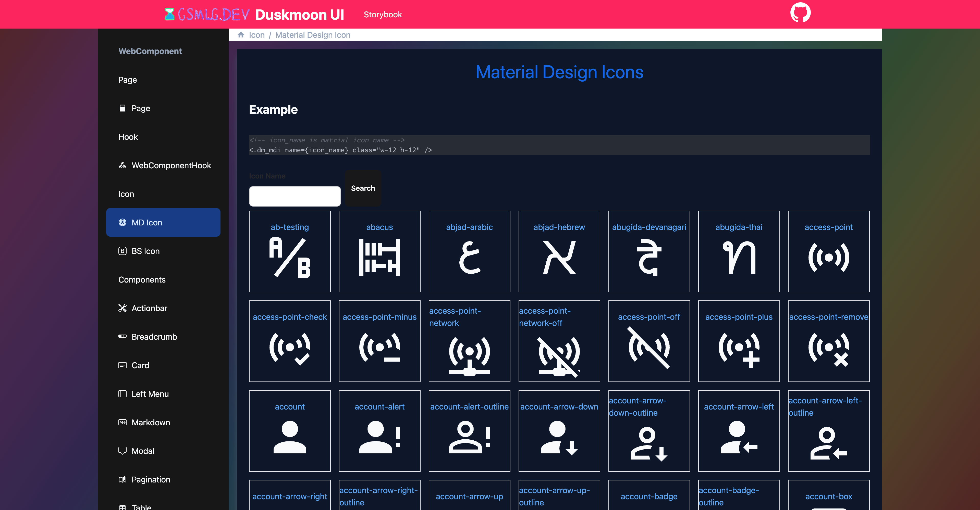Select the abjad-arabic icon card
The height and width of the screenshot is (510, 980).
(x=469, y=251)
